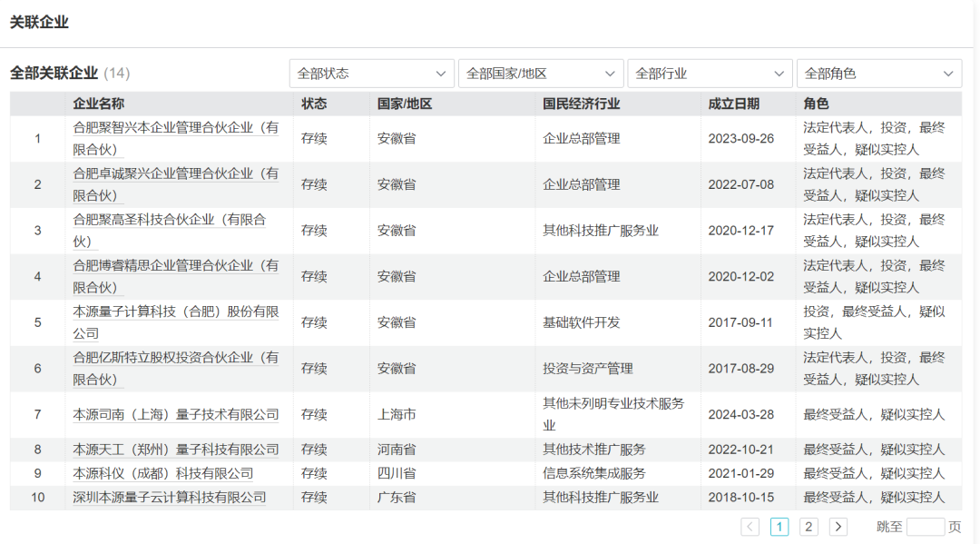The image size is (980, 544).
Task: Open the 全部角色 role filter dropdown
Action: pos(878,74)
